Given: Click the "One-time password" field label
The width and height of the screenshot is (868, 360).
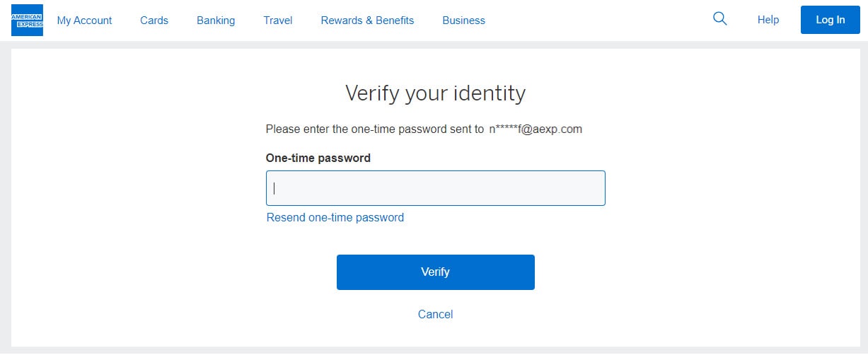Looking at the screenshot, I should 318,158.
